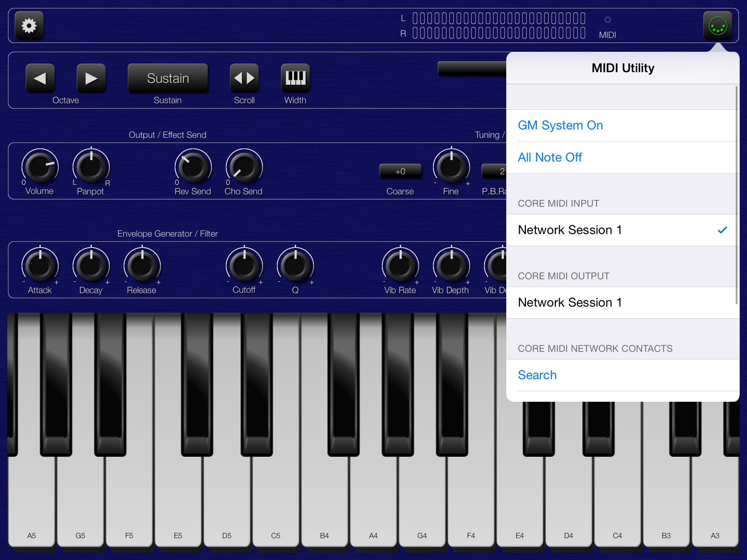Viewport: 747px width, 560px height.
Task: Click the Volume knob
Action: tap(40, 167)
